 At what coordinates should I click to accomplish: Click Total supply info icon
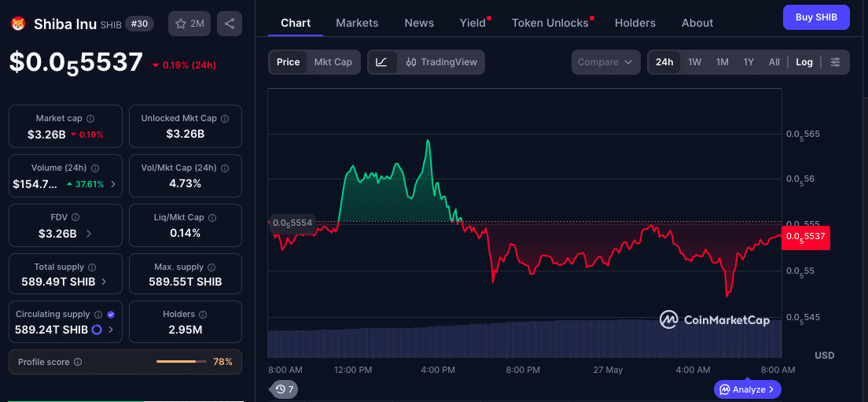[93, 267]
